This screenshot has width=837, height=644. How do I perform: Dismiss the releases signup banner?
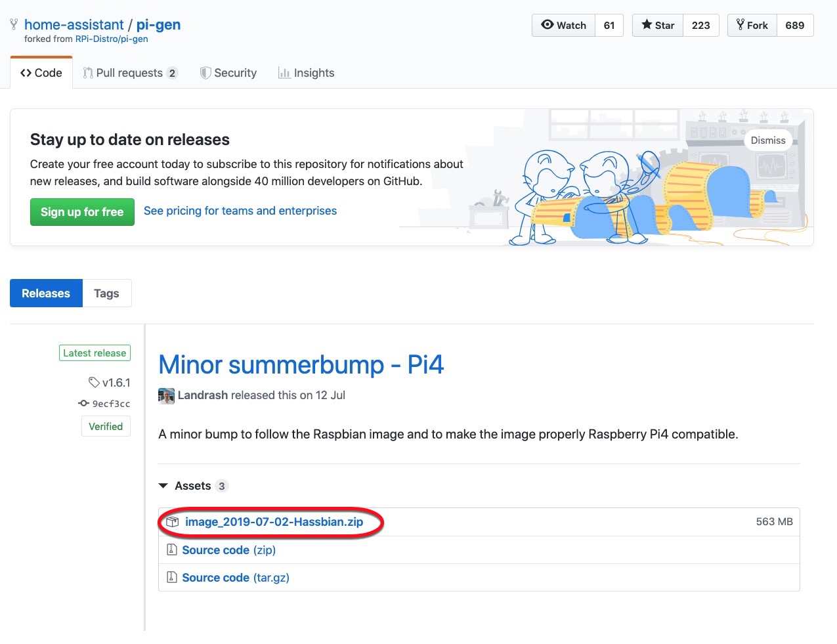pyautogui.click(x=767, y=140)
